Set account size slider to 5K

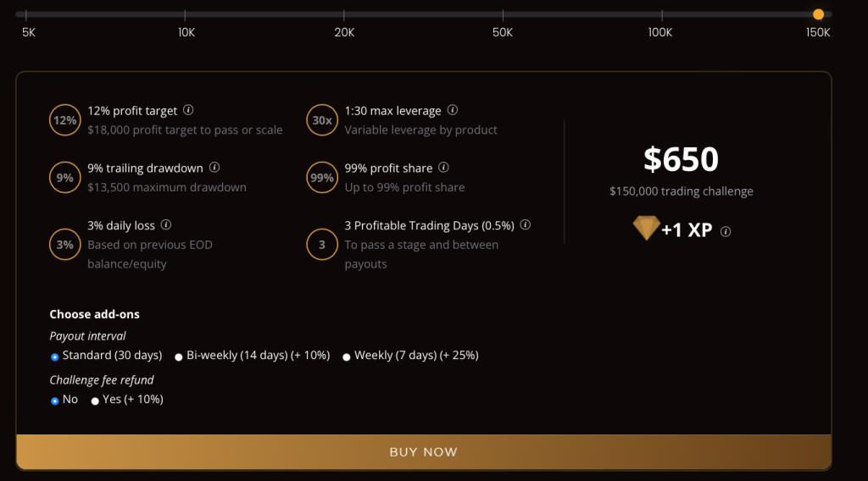(26, 14)
